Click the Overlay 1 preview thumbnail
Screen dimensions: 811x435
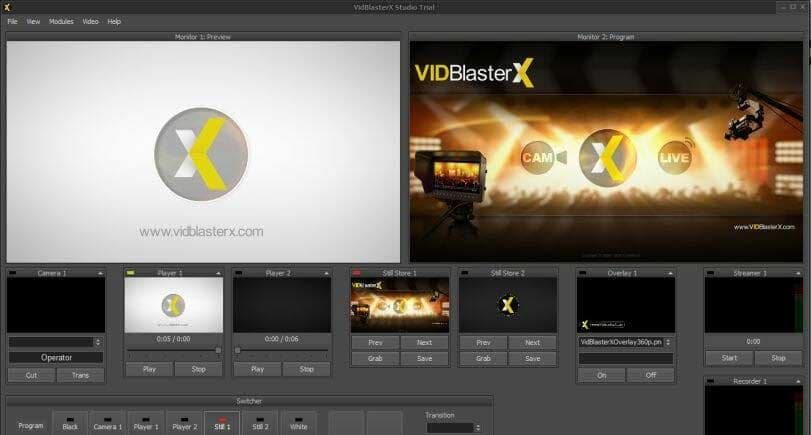tap(626, 305)
